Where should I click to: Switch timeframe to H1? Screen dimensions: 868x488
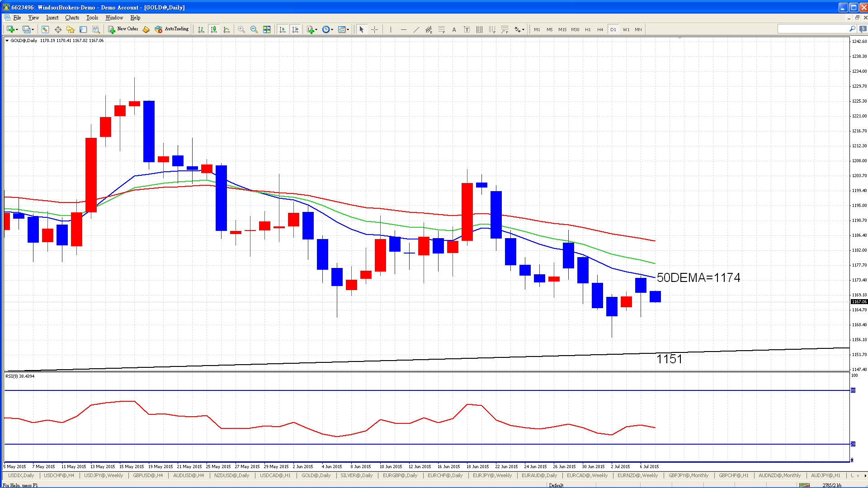point(588,29)
